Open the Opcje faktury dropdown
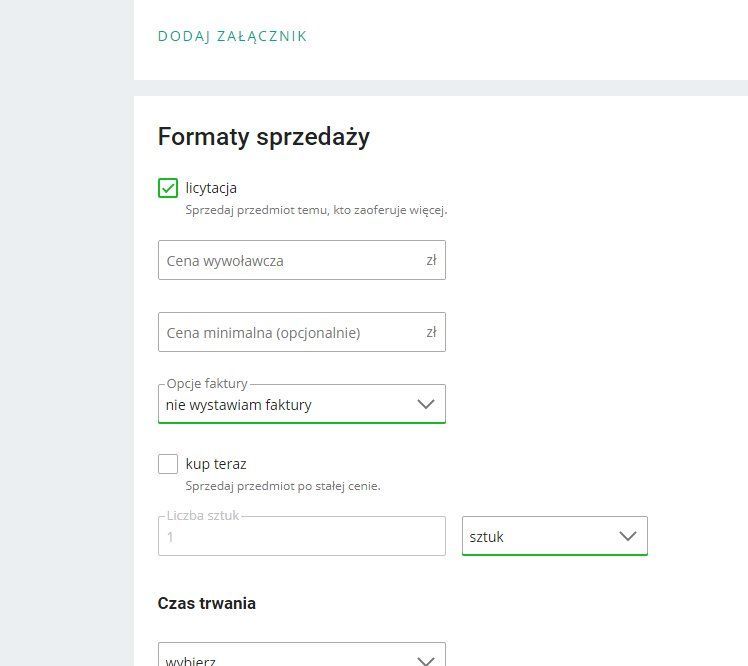 (290, 405)
